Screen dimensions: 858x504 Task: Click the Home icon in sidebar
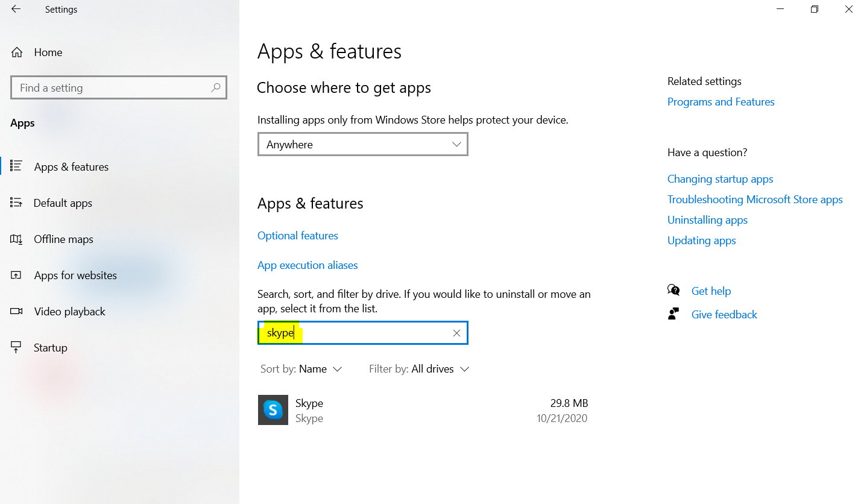point(17,52)
